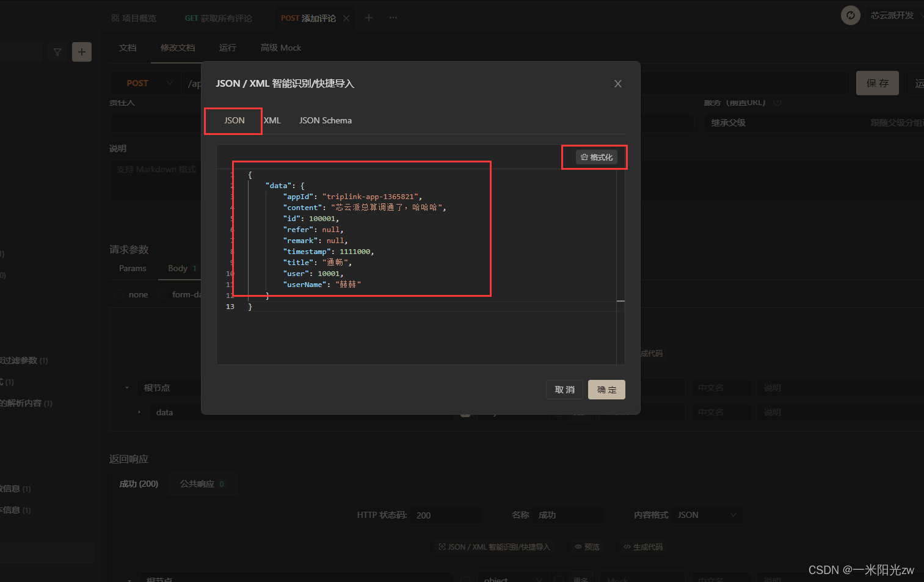Click the "refer": null line
Viewport: 924px width, 582px height.
point(313,230)
